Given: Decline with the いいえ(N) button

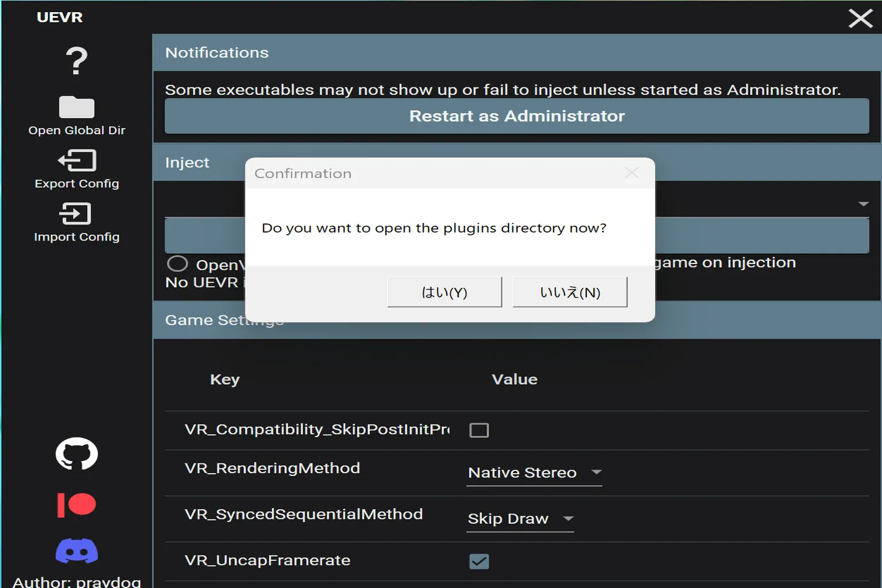Looking at the screenshot, I should (x=570, y=292).
